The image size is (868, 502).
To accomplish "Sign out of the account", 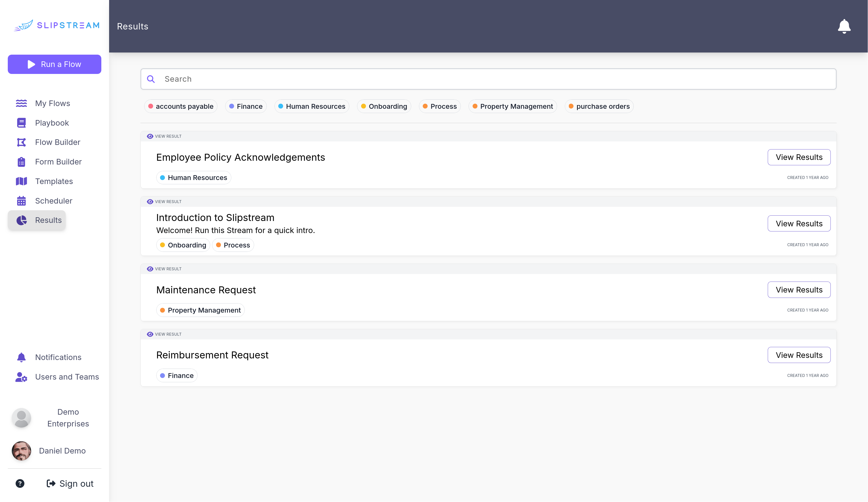I will click(x=70, y=484).
